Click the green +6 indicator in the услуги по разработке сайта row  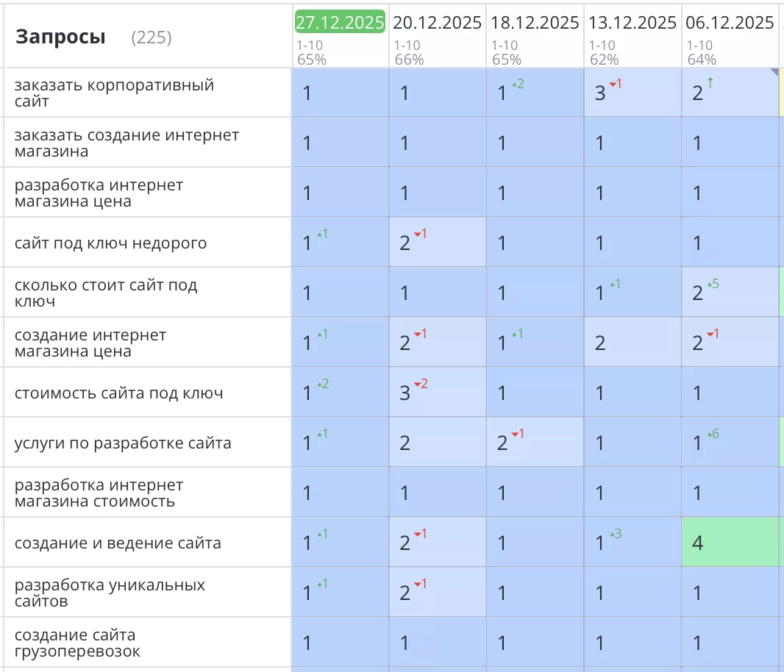(712, 434)
